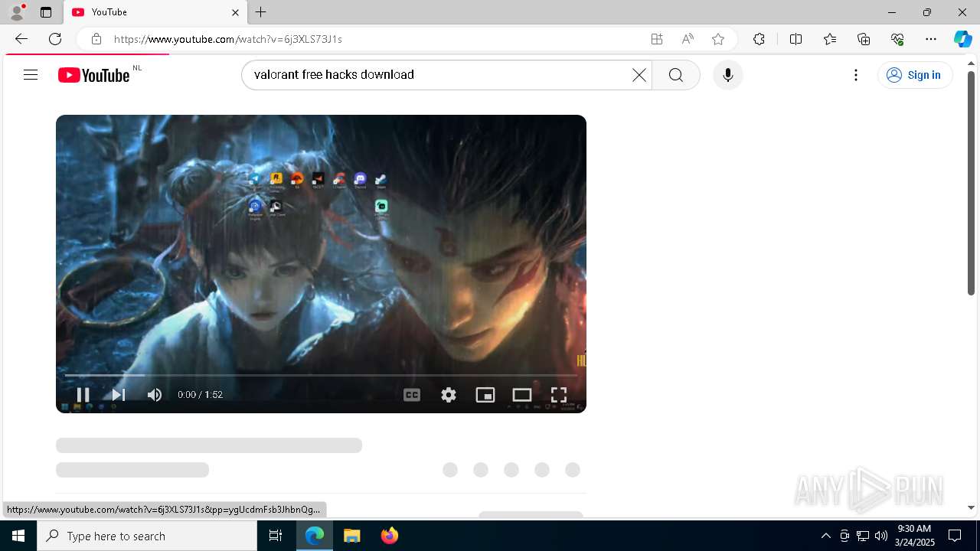The width and height of the screenshot is (980, 551).
Task: Go to YouTube home via logo
Action: pos(94,75)
